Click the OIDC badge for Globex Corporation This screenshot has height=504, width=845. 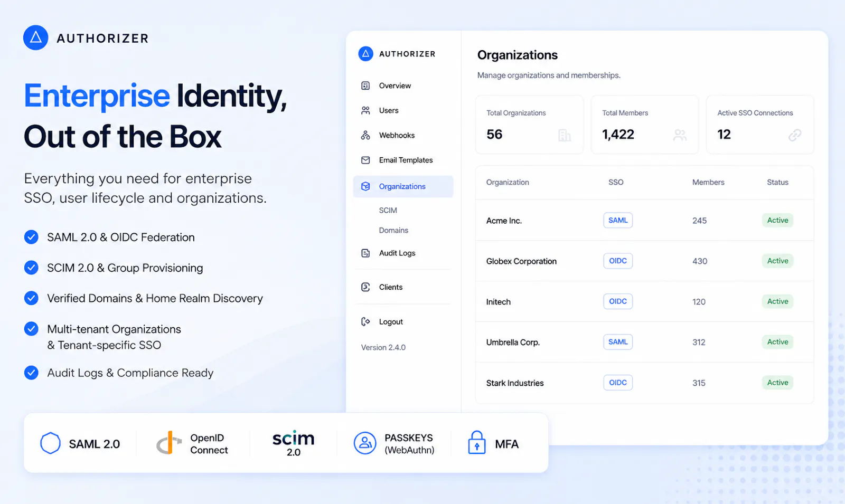coord(618,261)
